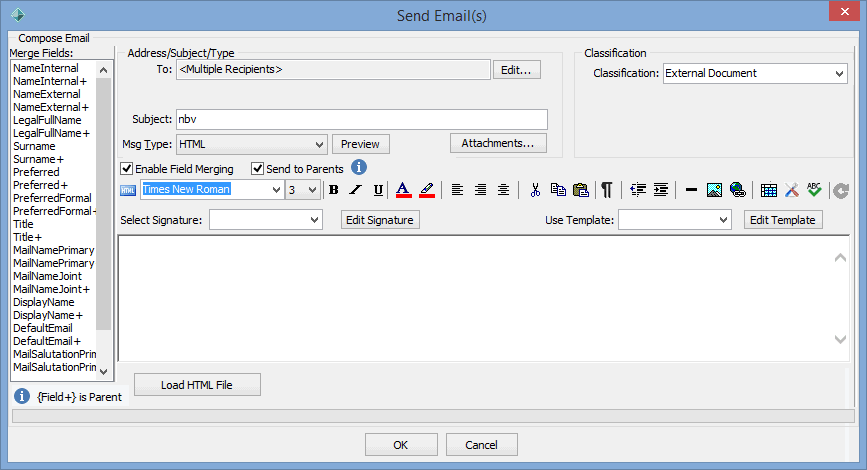
Task: Click Load HTML File button
Action: point(197,385)
